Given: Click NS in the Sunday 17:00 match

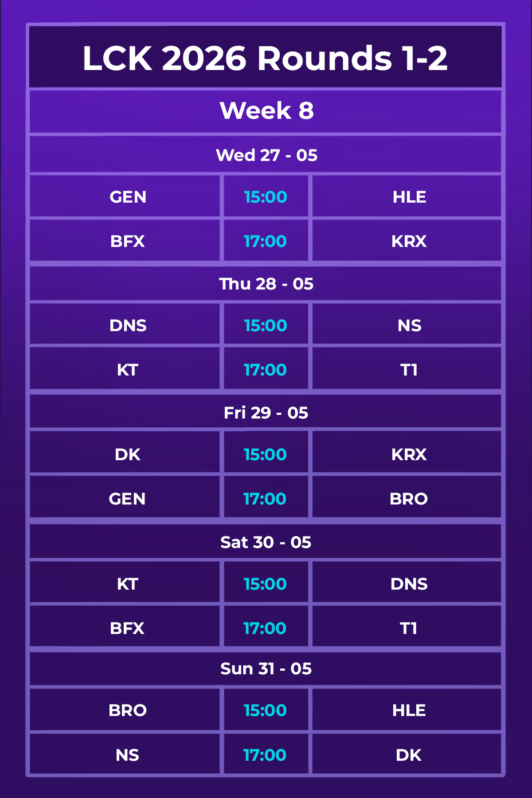Looking at the screenshot, I should [x=127, y=755].
